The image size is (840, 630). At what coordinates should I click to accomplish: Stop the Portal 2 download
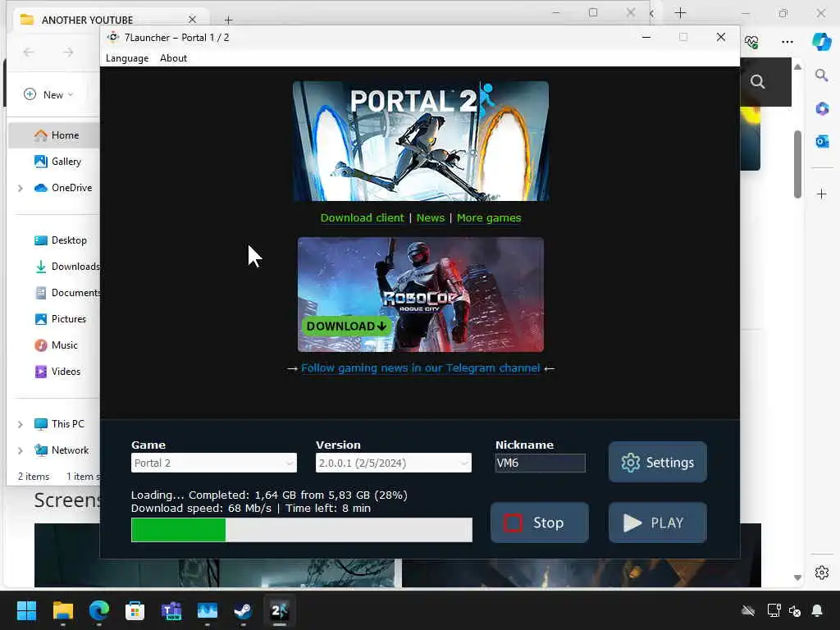click(540, 523)
